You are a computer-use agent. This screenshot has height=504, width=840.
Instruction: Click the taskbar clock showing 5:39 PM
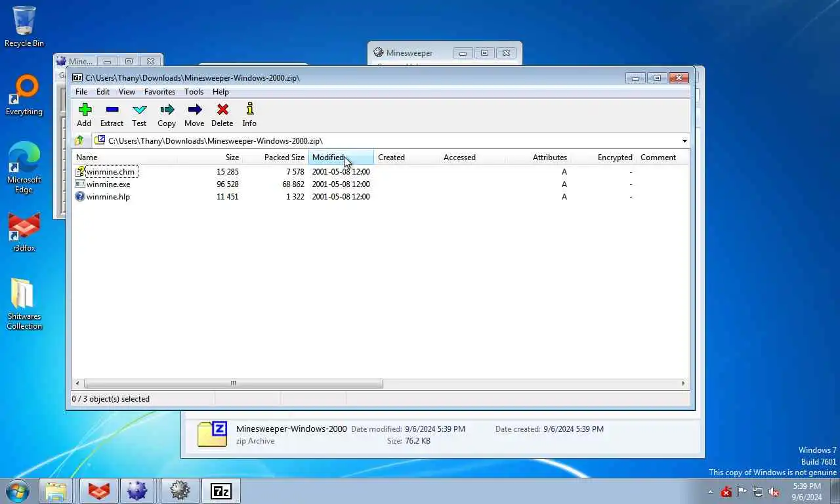point(807,492)
